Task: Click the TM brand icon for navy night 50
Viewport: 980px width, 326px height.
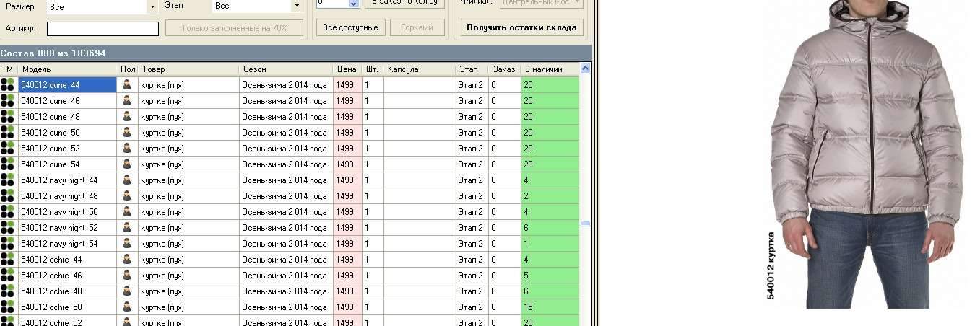Action: (7, 212)
